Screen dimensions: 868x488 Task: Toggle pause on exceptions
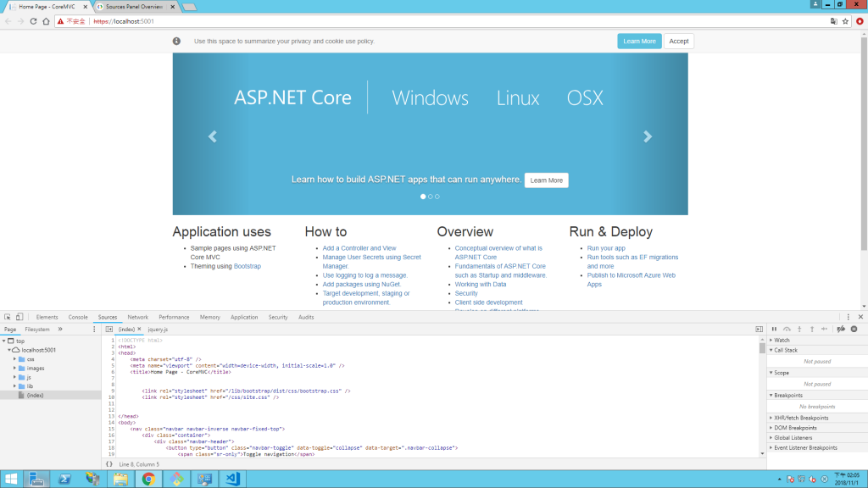[x=854, y=330]
